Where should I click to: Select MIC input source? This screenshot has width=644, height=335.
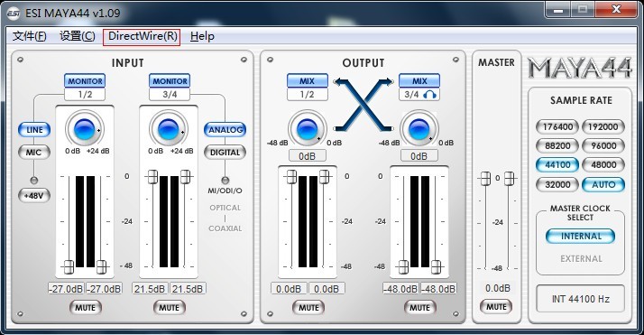[34, 153]
